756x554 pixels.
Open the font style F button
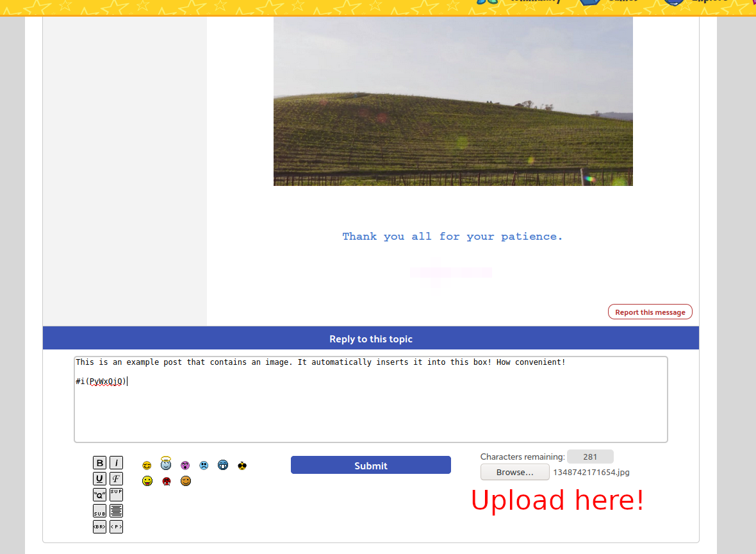click(x=116, y=479)
